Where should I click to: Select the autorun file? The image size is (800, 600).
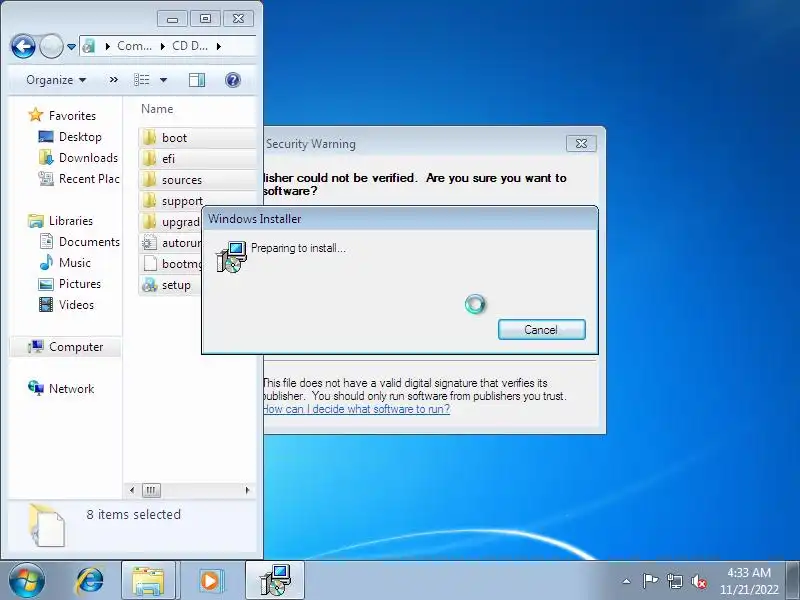tap(170, 243)
